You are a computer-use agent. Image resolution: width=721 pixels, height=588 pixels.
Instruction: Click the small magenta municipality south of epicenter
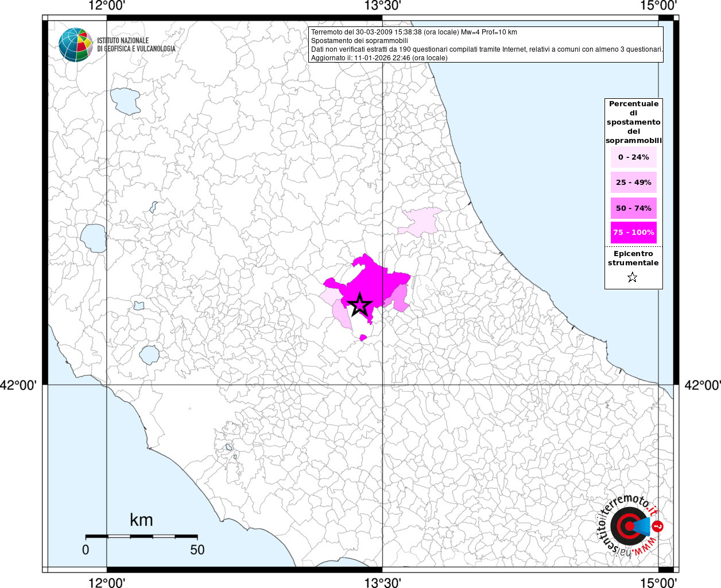(363, 338)
